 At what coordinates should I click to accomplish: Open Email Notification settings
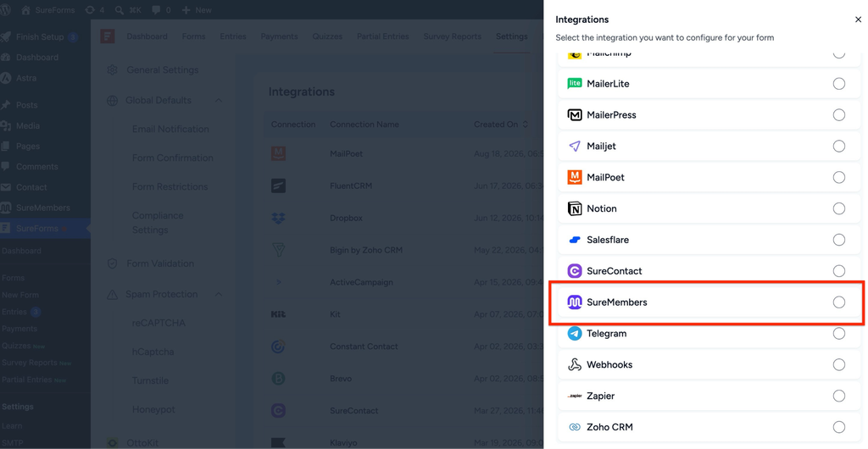click(x=170, y=129)
